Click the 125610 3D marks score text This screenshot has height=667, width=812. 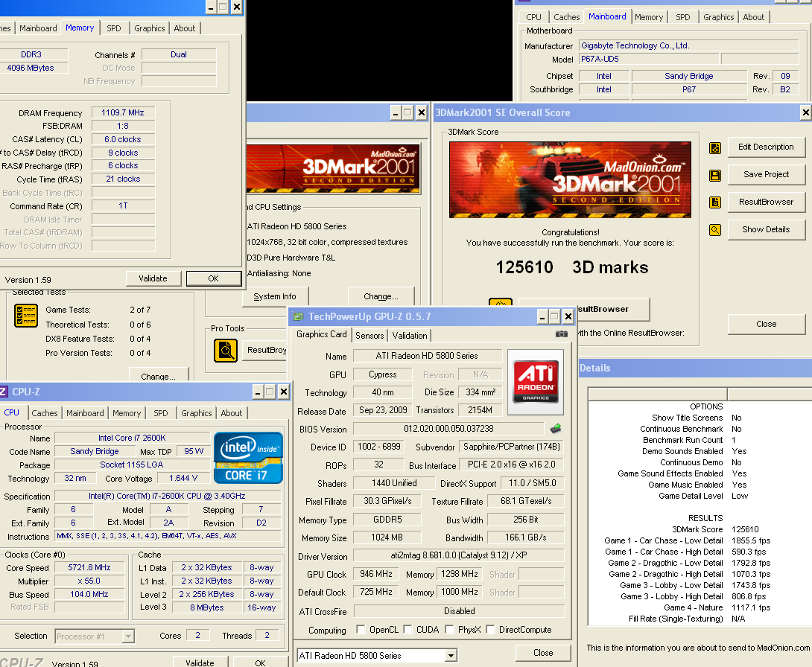(571, 267)
